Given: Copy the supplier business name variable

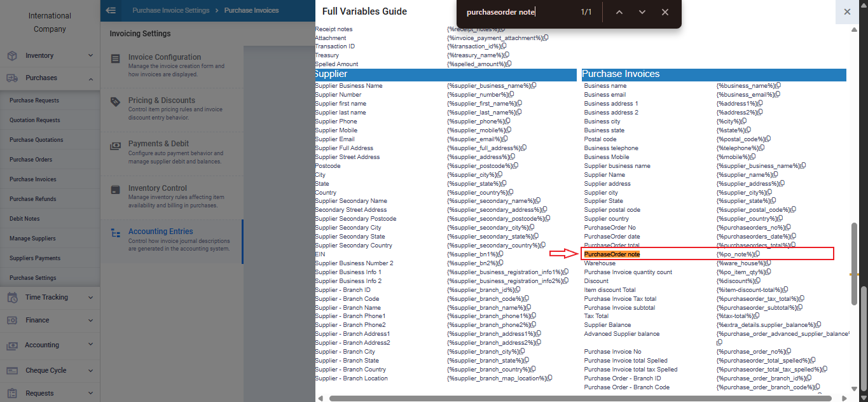Looking at the screenshot, I should tap(534, 86).
